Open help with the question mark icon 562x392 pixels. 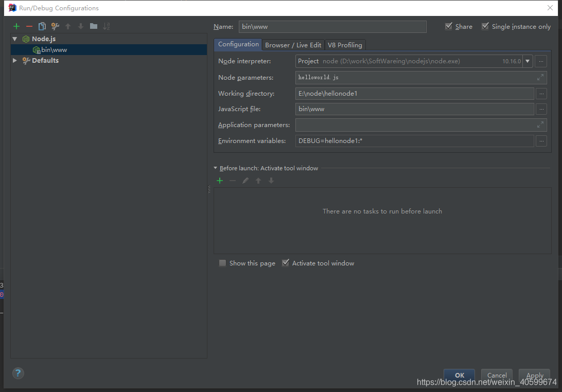point(18,373)
